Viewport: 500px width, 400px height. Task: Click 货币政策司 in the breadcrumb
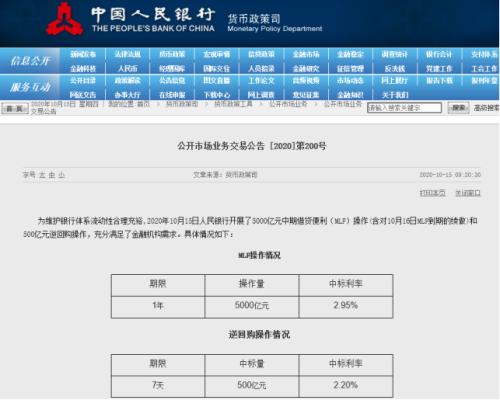(182, 104)
